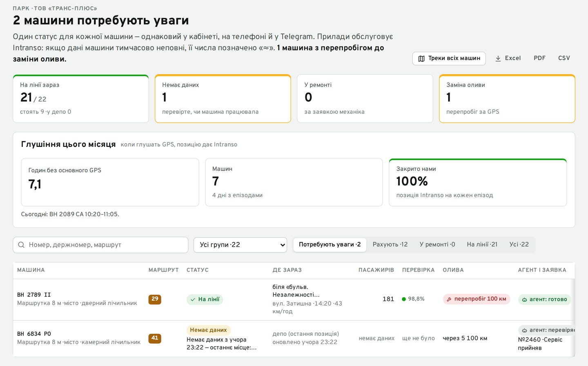Viewport: 588px width, 366px height.
Task: Click the "Машин" 7 jamming card
Action: tap(294, 182)
